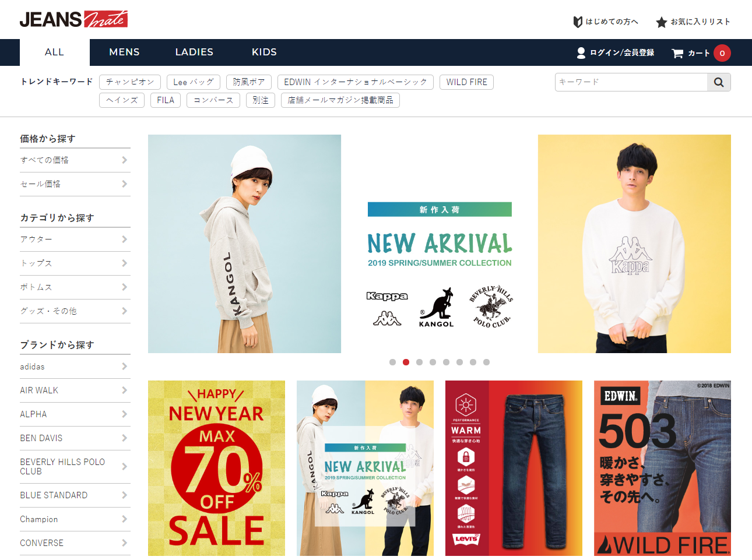The height and width of the screenshot is (560, 752).
Task: Expand トップス category chevron
Action: (124, 263)
